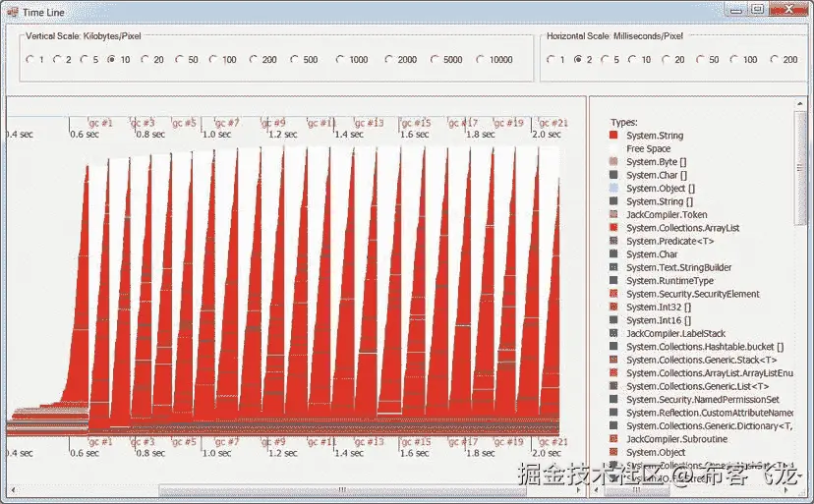Viewport: 814px width, 504px height.
Task: Pick vertical scale 1000 option
Action: point(340,59)
